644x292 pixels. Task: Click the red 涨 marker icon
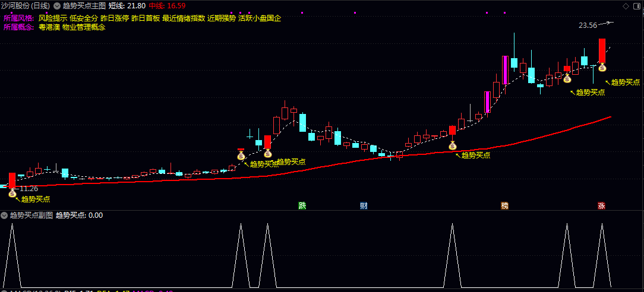602,205
